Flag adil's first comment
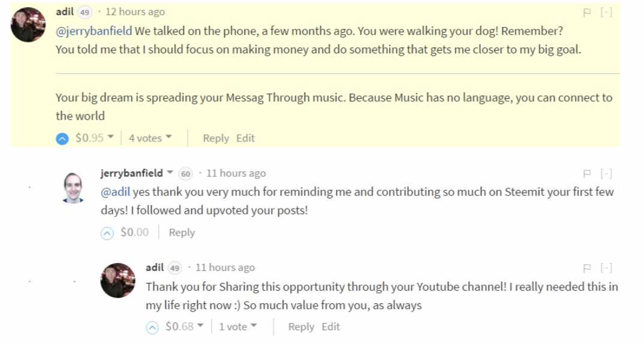The width and height of the screenshot is (644, 344). click(x=587, y=13)
